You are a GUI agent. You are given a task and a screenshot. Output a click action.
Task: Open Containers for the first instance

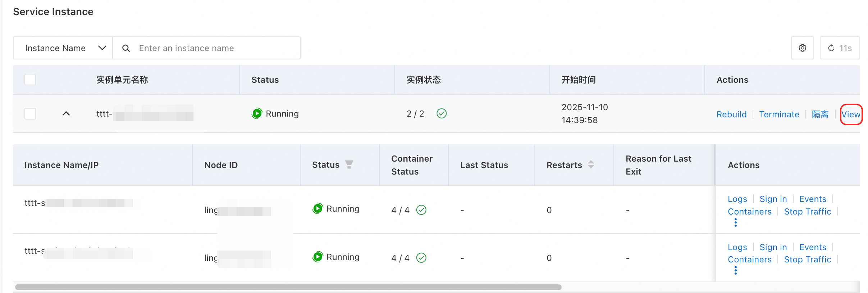(x=749, y=212)
